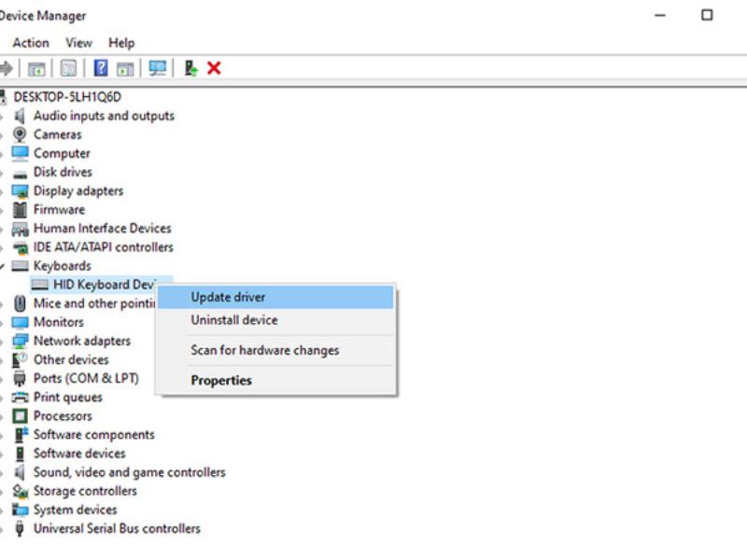Select Universal Serial Bus controllers
Screen dimensions: 747x560
(117, 528)
